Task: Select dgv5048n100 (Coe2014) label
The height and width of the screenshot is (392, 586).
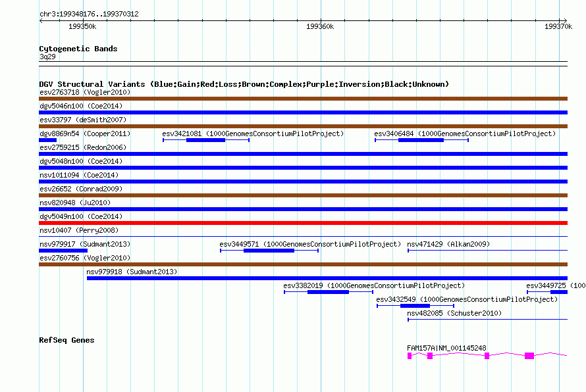Action: (81, 161)
